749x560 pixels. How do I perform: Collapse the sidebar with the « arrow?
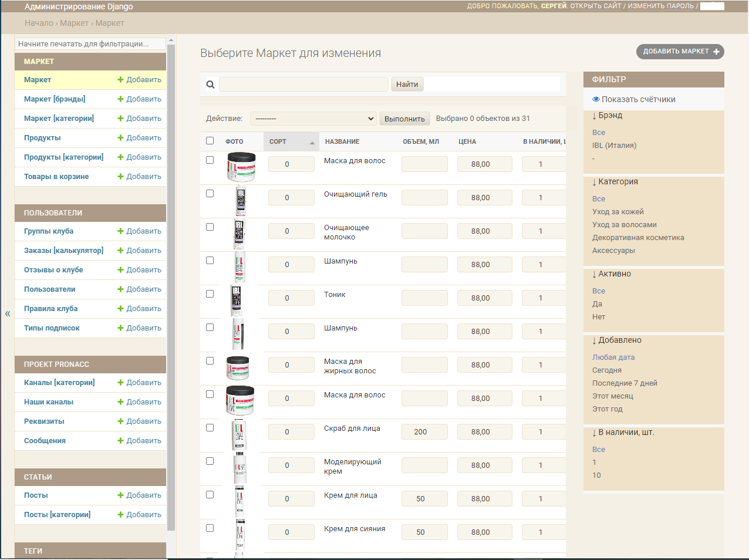[x=8, y=313]
